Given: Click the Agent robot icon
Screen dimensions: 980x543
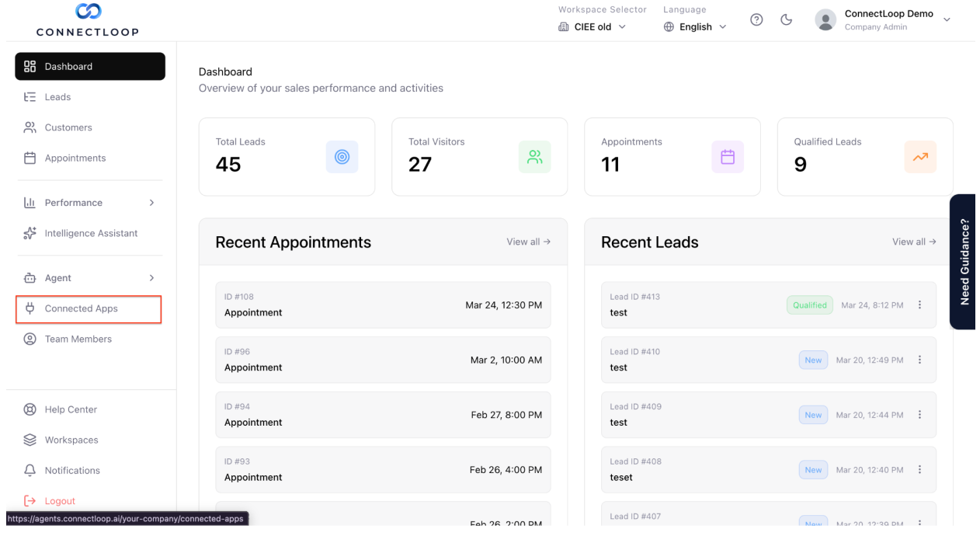Looking at the screenshot, I should 30,278.
